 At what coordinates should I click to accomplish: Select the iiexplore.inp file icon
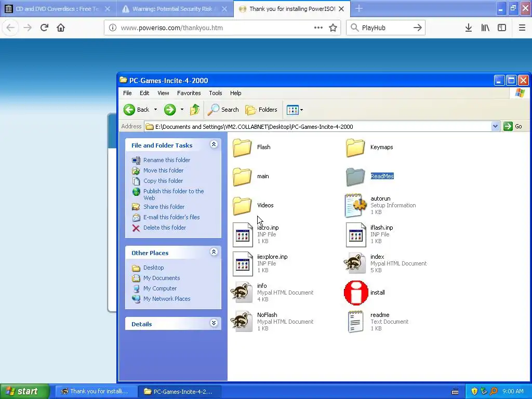point(243,263)
